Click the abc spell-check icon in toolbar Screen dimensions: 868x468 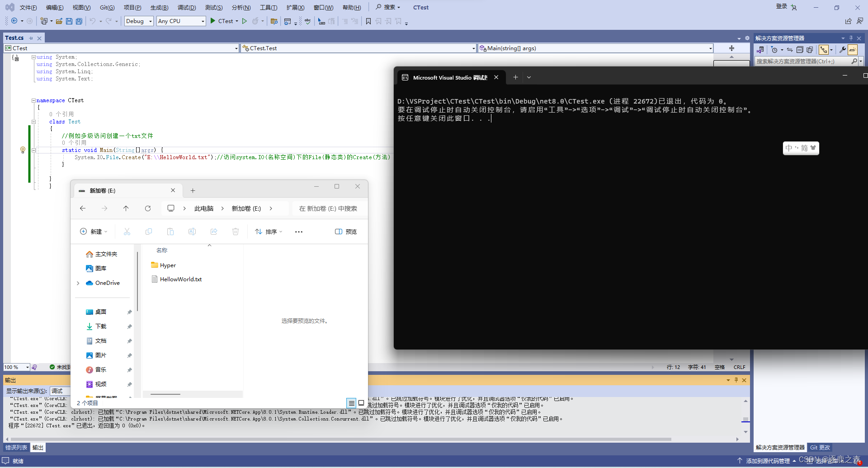click(307, 21)
